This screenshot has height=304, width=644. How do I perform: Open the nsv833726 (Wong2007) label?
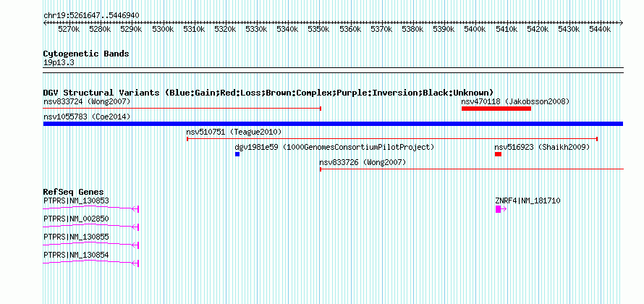click(363, 162)
